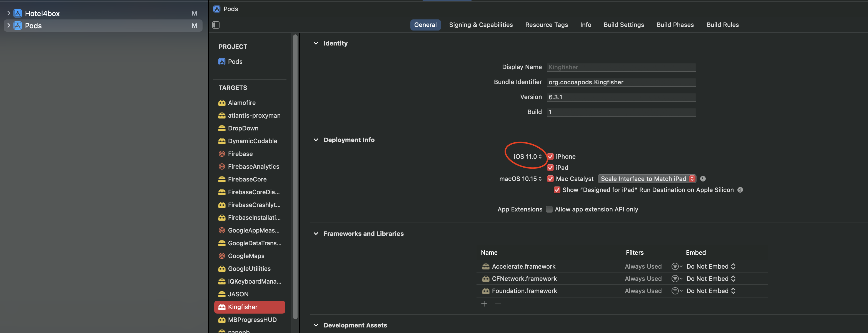Select the GoogleDataTrans... target row
This screenshot has width=868, height=333.
coord(250,243)
